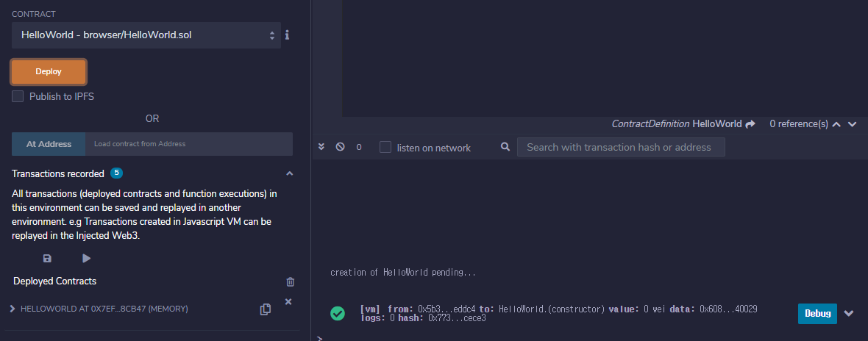
Task: Jump to HelloWorld definition arrow icon
Action: point(750,124)
